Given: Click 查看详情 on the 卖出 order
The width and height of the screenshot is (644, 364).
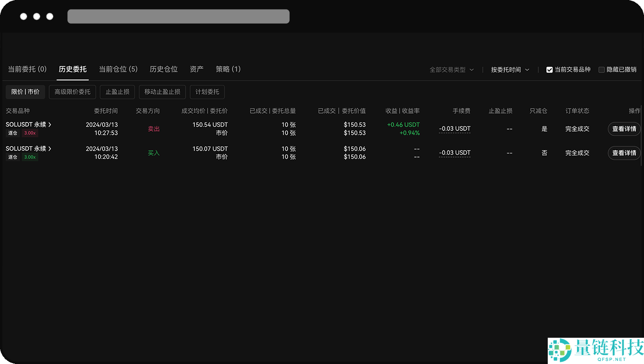Looking at the screenshot, I should pos(624,129).
